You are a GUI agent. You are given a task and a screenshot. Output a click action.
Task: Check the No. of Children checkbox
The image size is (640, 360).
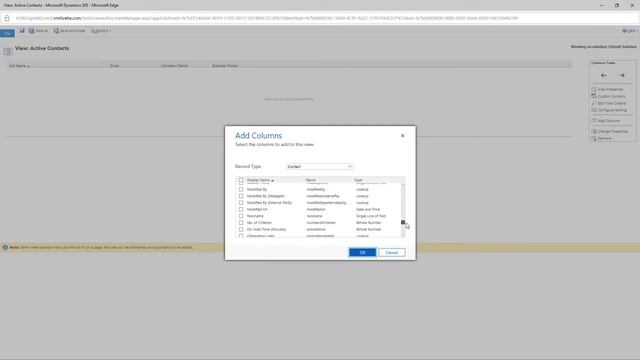[241, 223]
